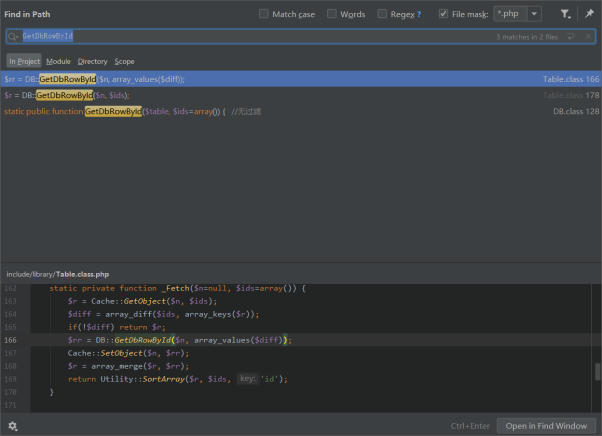Switch to the Directory scope tab

(x=92, y=61)
